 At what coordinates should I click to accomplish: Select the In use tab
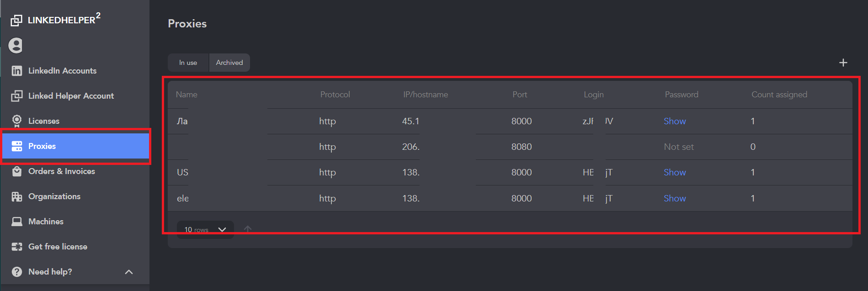coord(188,63)
